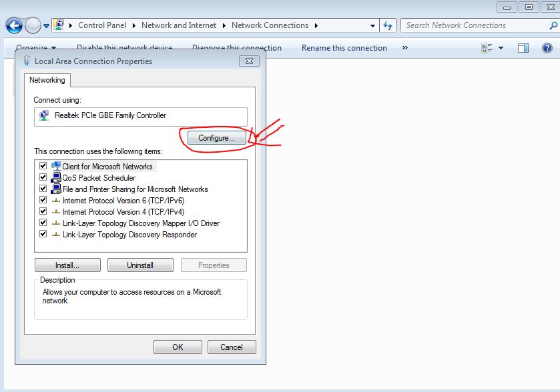This screenshot has height=392, width=560.
Task: Uncheck Internet Protocol Version 4 checkbox
Action: [x=43, y=211]
